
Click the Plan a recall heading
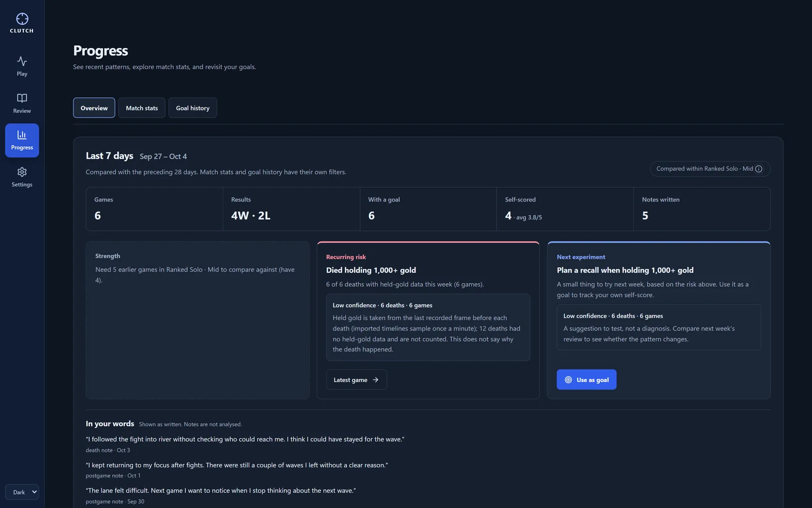coord(625,270)
